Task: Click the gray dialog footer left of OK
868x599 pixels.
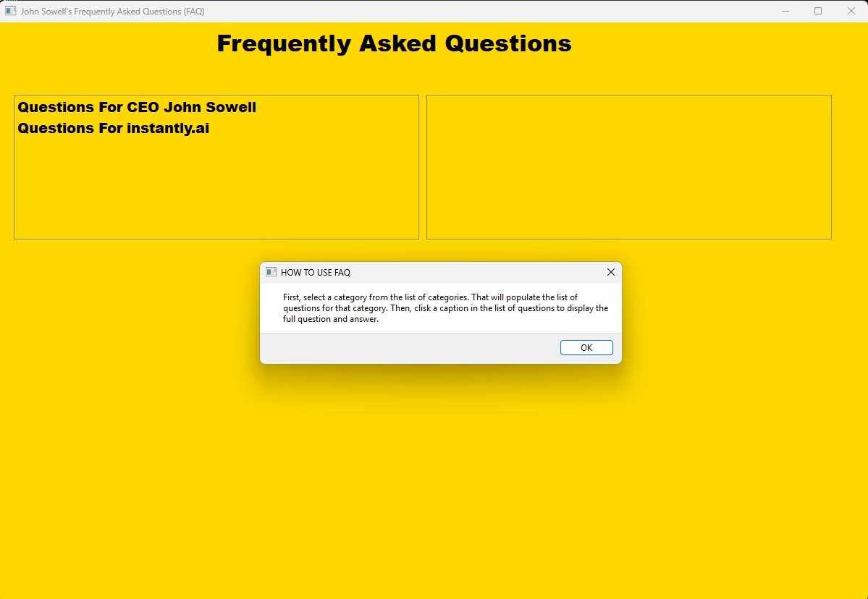Action: [405, 348]
